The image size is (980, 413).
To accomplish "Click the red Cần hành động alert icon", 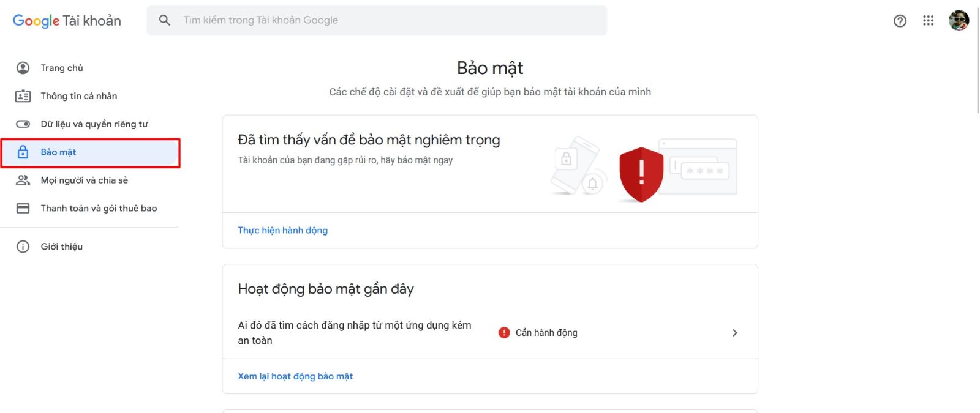I will click(503, 332).
